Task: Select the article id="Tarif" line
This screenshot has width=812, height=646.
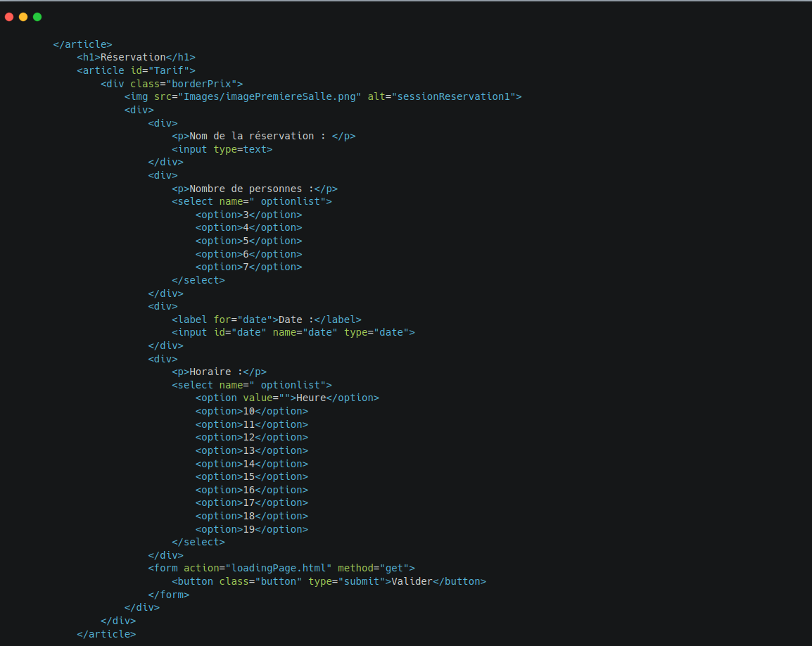Action: pyautogui.click(x=137, y=70)
